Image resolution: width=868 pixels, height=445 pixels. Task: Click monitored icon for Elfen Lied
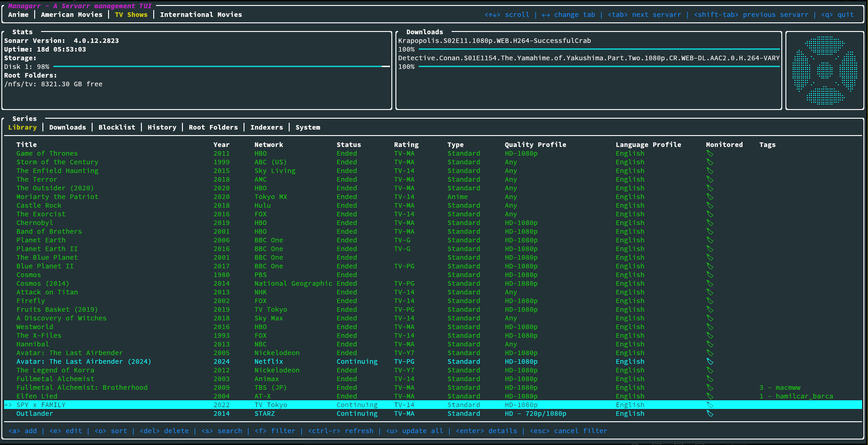click(710, 396)
